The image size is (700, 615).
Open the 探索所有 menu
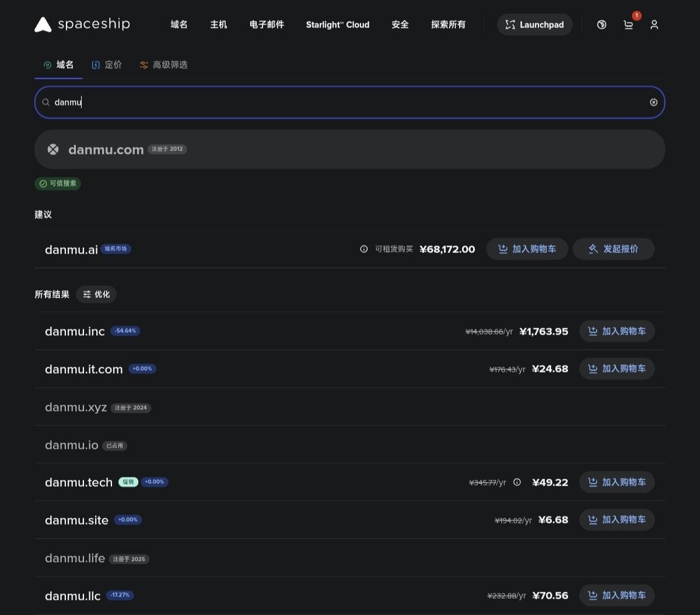point(449,24)
